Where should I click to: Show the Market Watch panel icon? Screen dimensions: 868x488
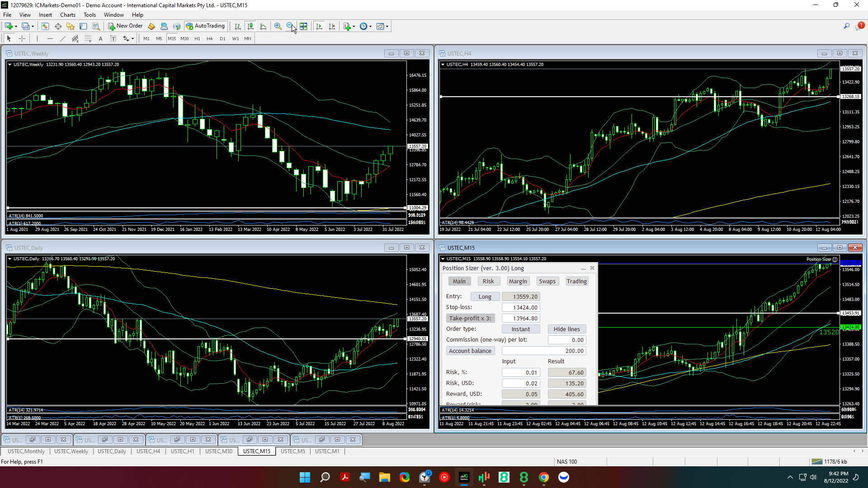[45, 26]
